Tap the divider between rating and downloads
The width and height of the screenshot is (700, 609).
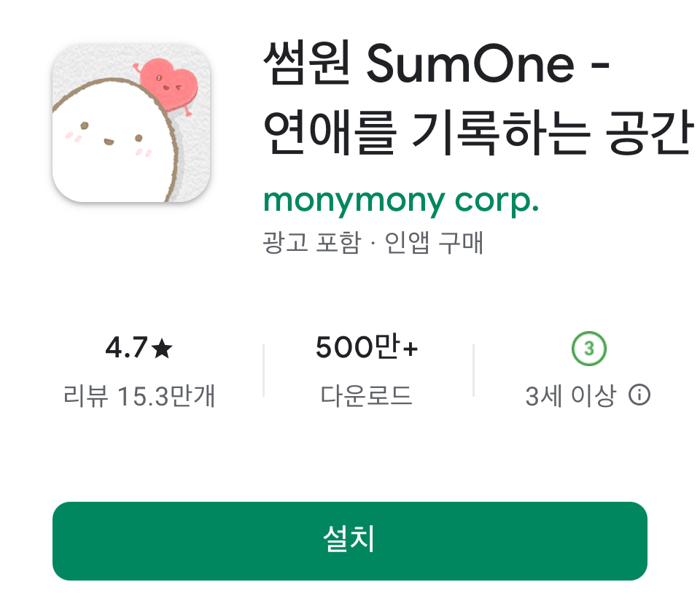click(x=264, y=370)
